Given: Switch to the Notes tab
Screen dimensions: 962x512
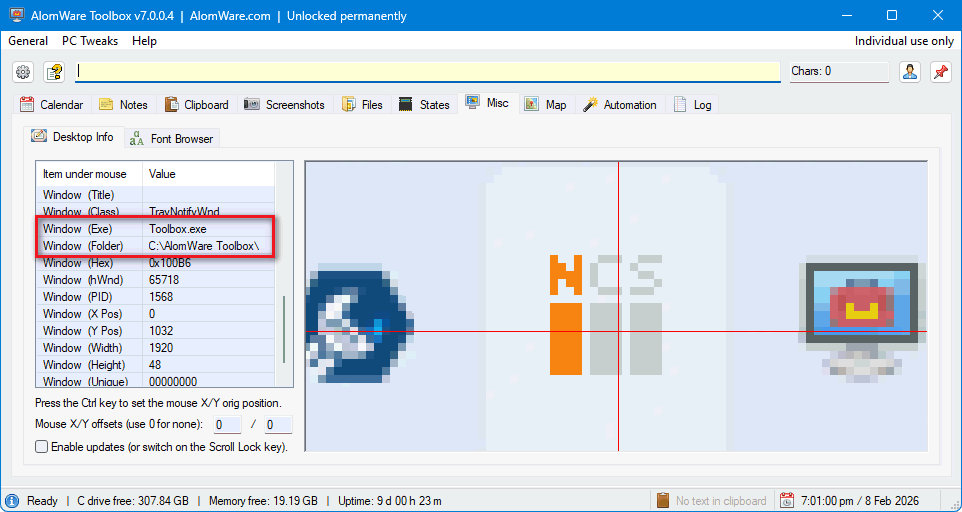Looking at the screenshot, I should (123, 105).
